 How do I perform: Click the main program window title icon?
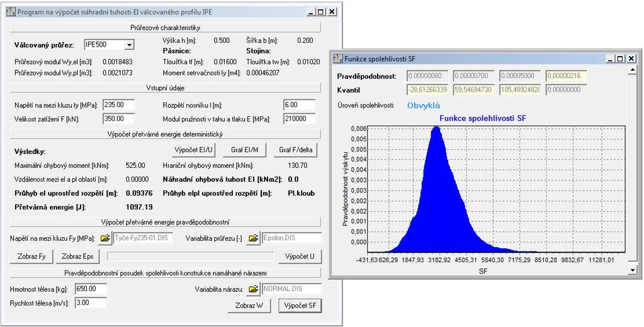(x=10, y=12)
